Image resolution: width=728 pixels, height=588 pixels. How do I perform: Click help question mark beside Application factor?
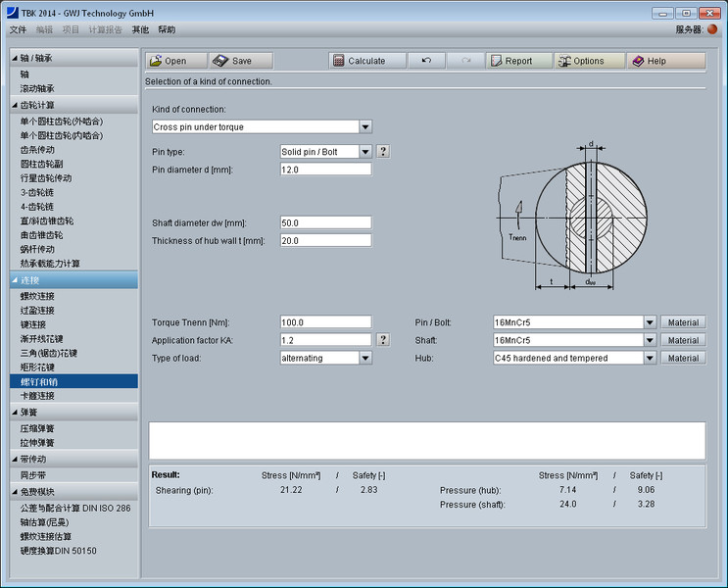[383, 340]
